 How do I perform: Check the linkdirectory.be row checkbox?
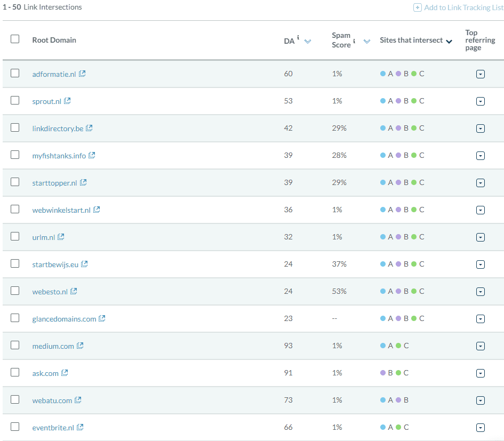click(15, 127)
